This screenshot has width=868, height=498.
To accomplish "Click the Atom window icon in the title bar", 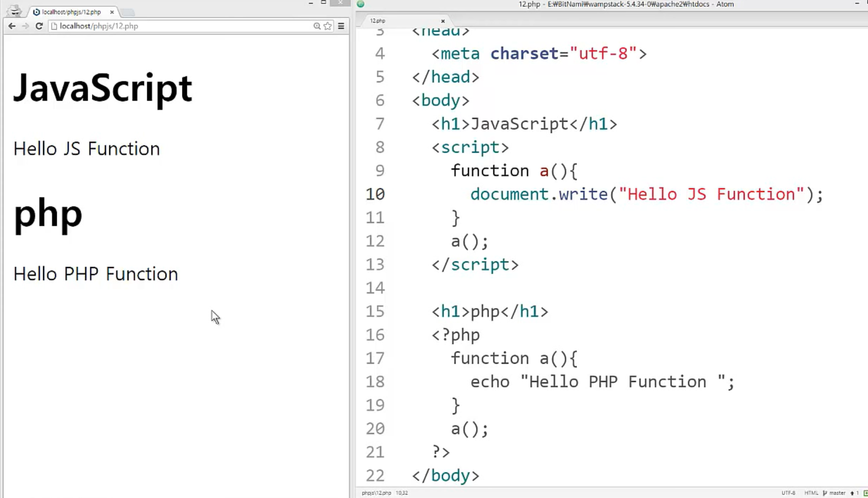I will (361, 4).
